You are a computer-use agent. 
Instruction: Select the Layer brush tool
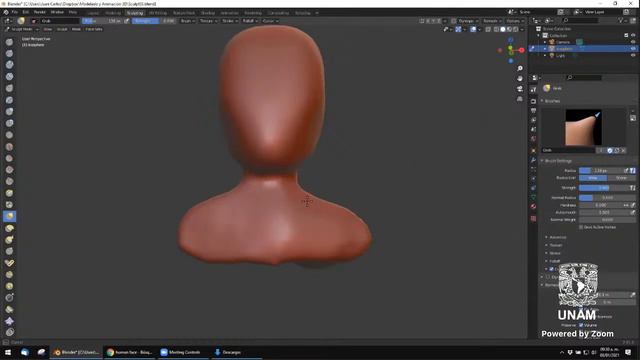click(x=9, y=100)
